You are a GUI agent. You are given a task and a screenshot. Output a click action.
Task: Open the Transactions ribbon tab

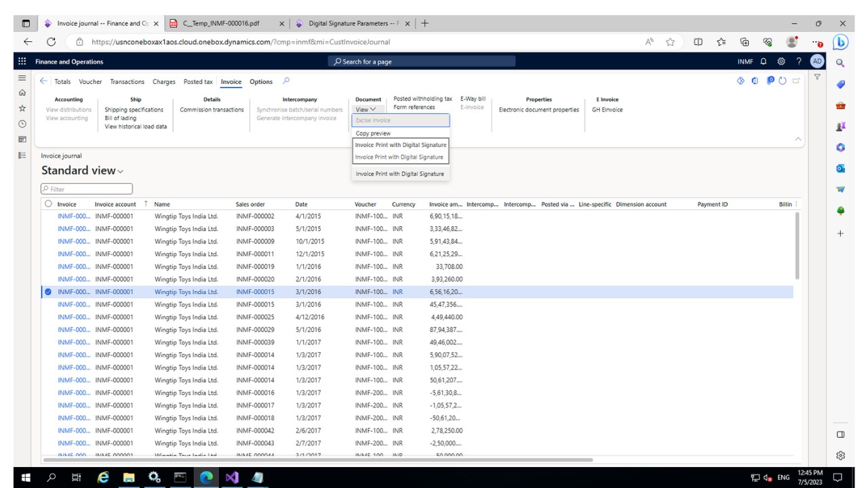point(127,82)
